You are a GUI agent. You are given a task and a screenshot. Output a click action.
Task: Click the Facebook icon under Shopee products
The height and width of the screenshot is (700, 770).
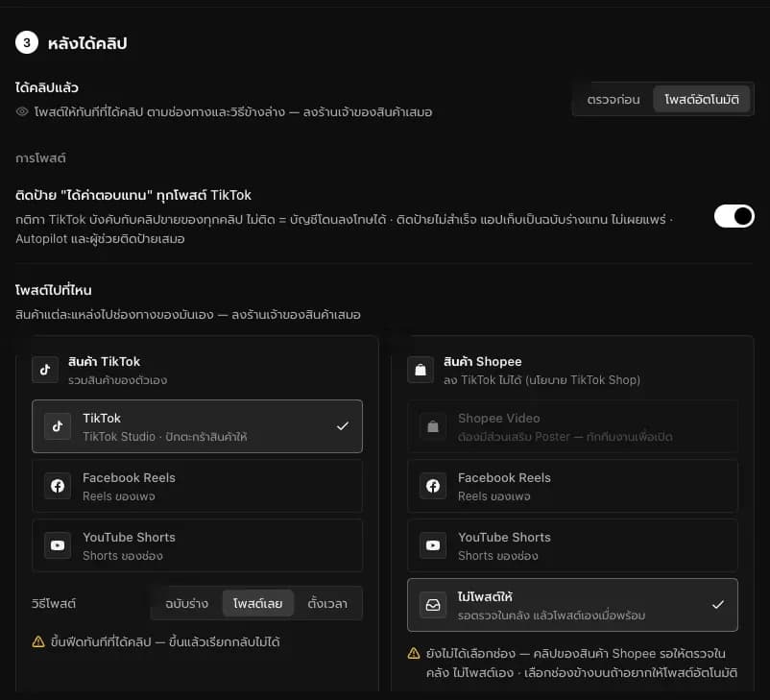(x=433, y=486)
